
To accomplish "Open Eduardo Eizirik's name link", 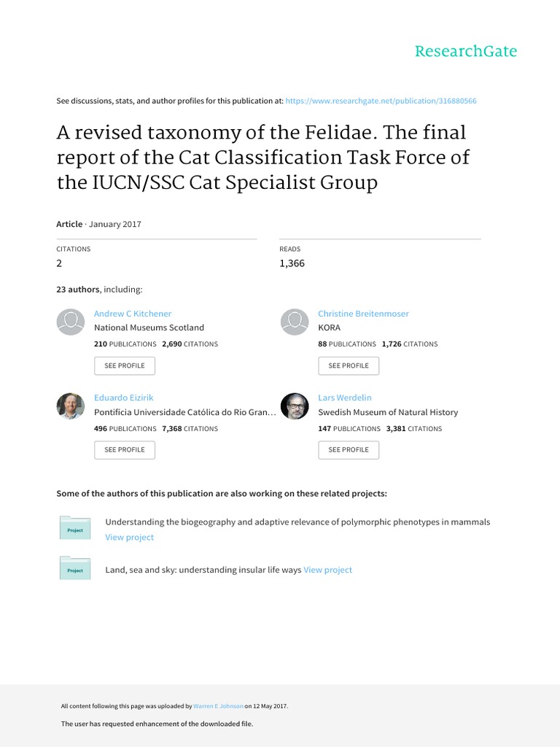I will tap(124, 398).
